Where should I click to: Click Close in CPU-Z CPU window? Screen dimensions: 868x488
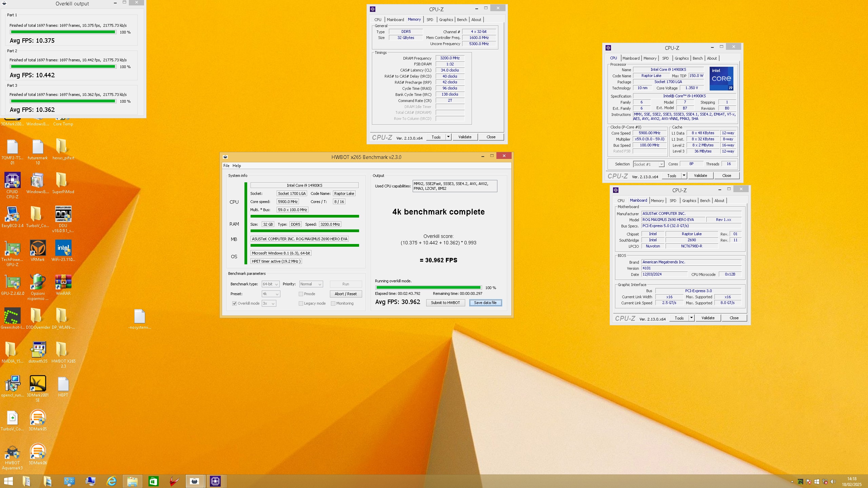(x=727, y=176)
